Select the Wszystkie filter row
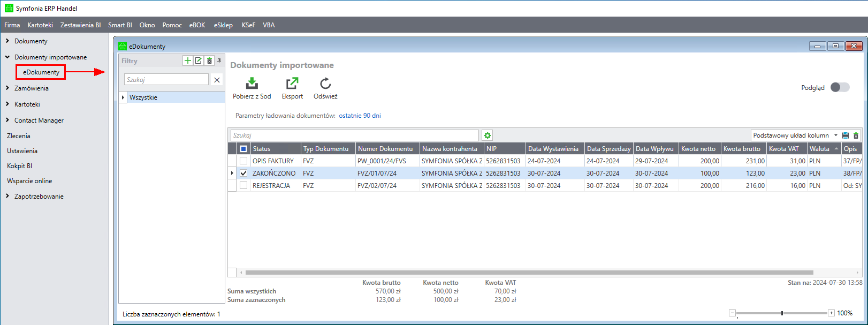The image size is (868, 325). coord(171,97)
